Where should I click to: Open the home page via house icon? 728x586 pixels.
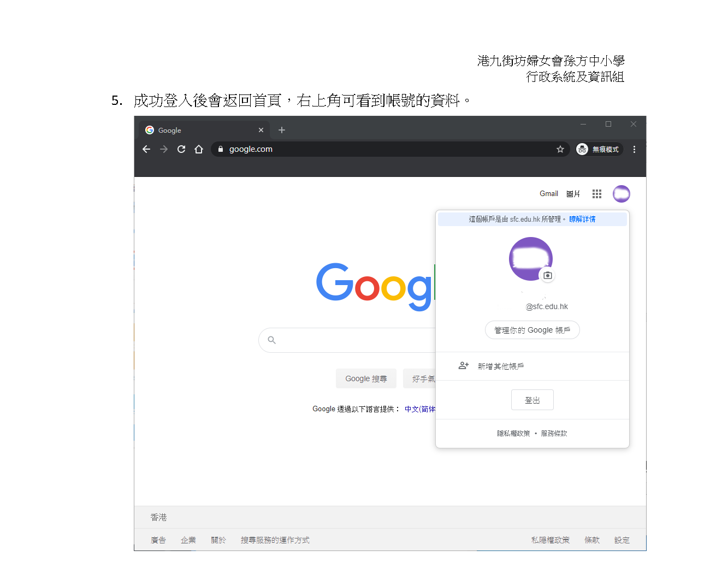pos(199,149)
